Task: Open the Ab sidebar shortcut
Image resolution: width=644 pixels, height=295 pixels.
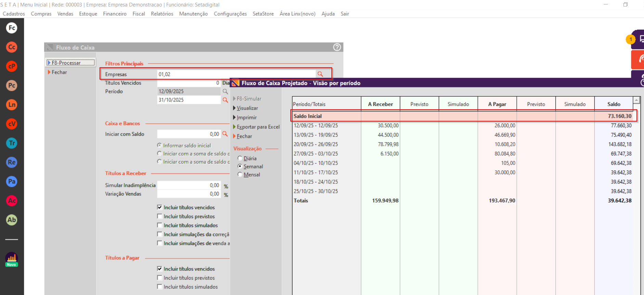Action: pos(12,220)
